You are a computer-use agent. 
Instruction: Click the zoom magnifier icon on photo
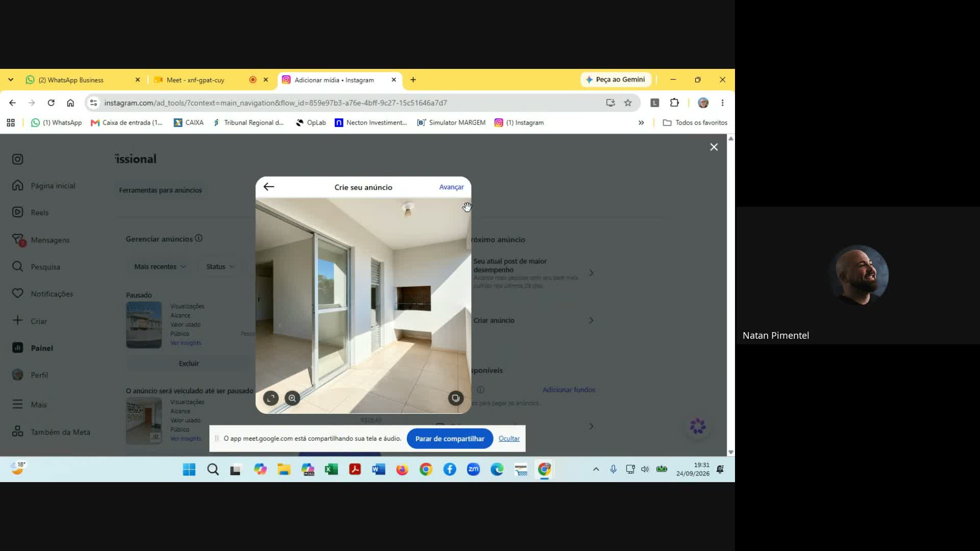(292, 398)
